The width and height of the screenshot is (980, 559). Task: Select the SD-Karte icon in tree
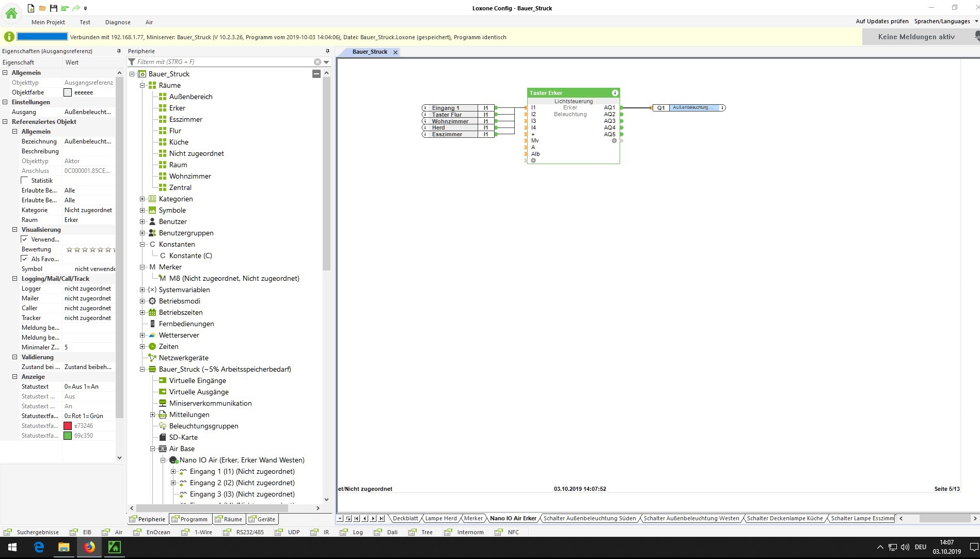pos(163,437)
